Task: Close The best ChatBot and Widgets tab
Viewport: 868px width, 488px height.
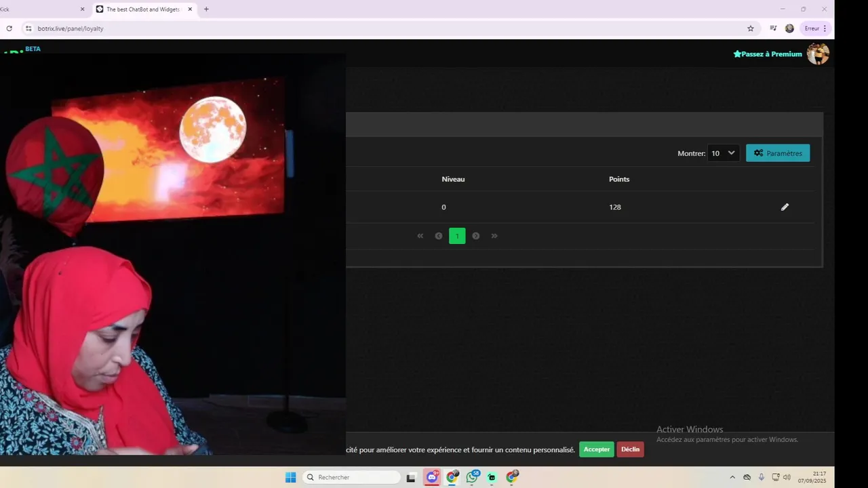Action: 190,9
